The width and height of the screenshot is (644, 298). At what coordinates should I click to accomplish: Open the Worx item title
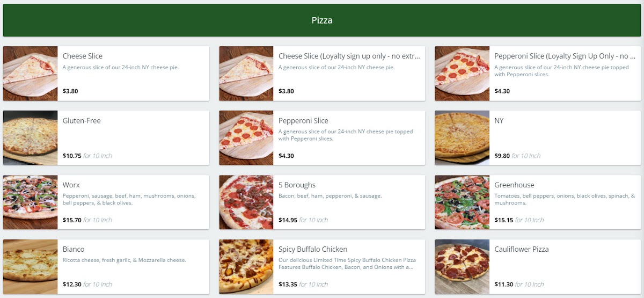[x=71, y=185]
